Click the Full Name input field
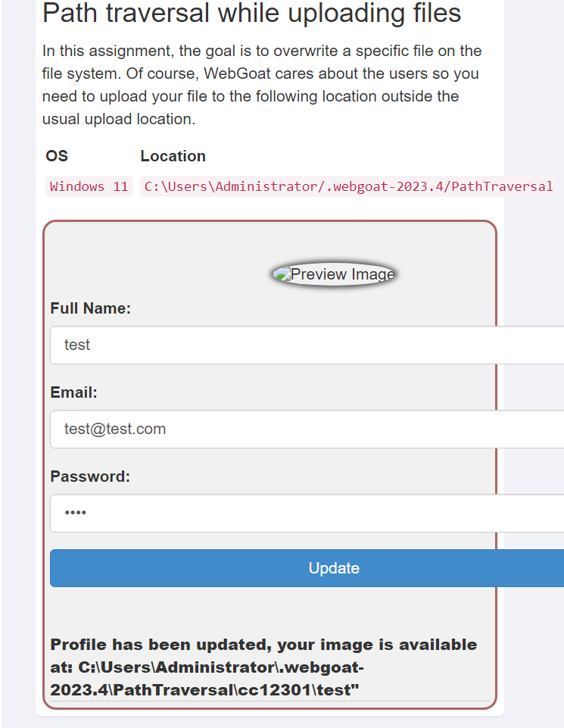Viewport: 564px width, 728px height. (x=307, y=345)
